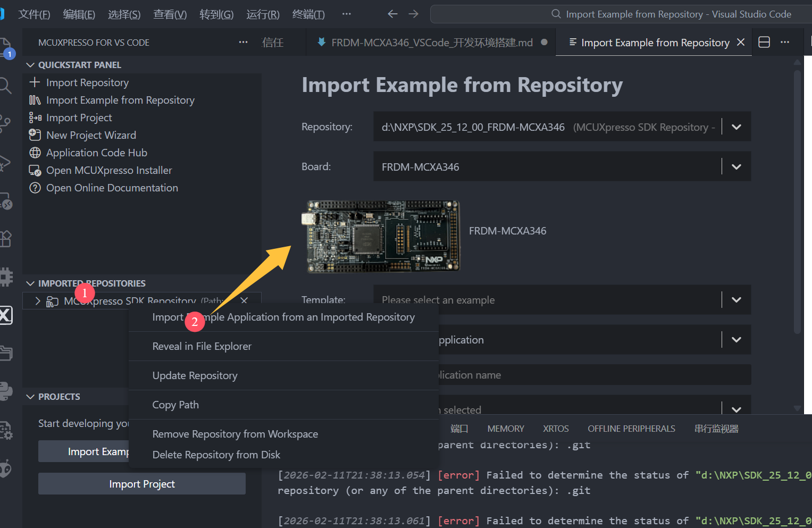Viewport: 812px width, 528px height.
Task: Choose Remove Repository from Workspace
Action: click(283, 434)
